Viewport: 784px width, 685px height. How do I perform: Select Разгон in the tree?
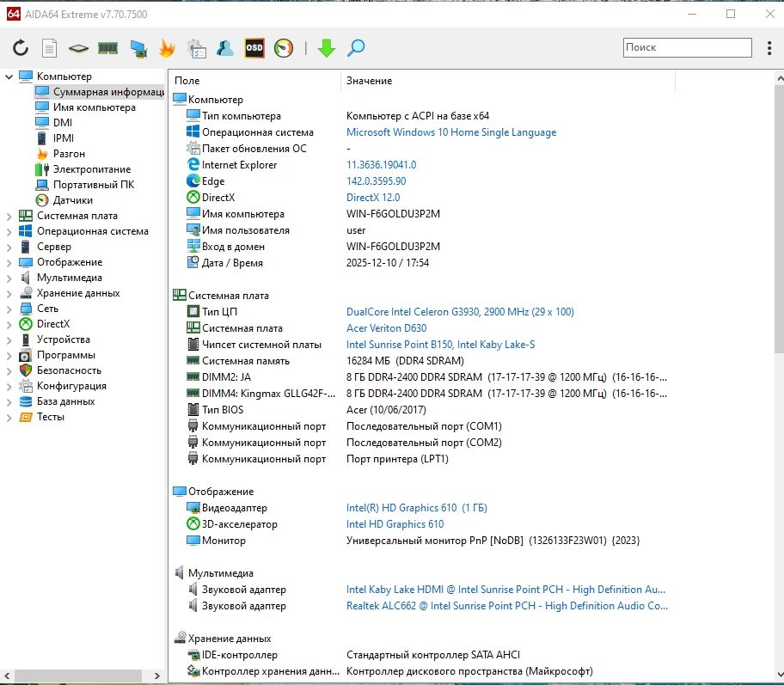tap(69, 154)
